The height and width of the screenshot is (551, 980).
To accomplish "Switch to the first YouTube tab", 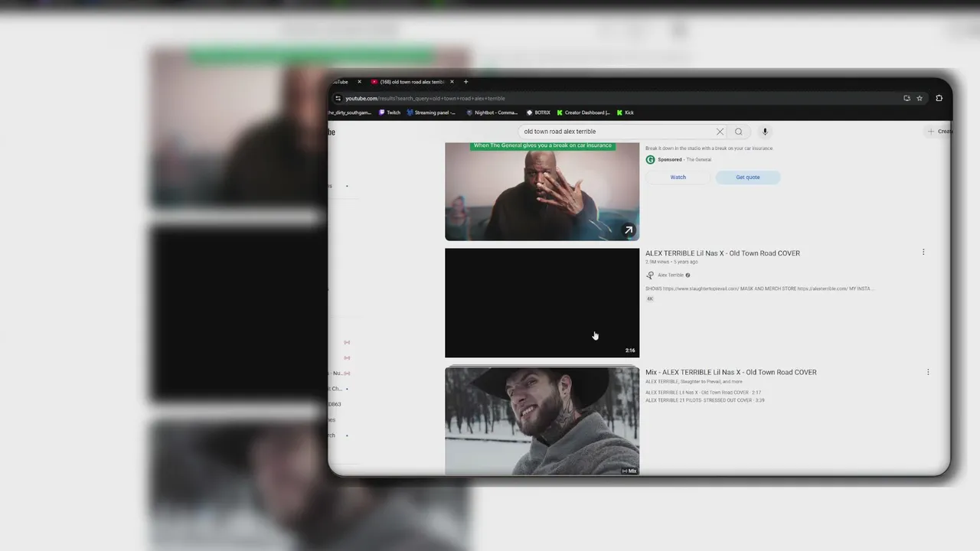I will point(342,82).
